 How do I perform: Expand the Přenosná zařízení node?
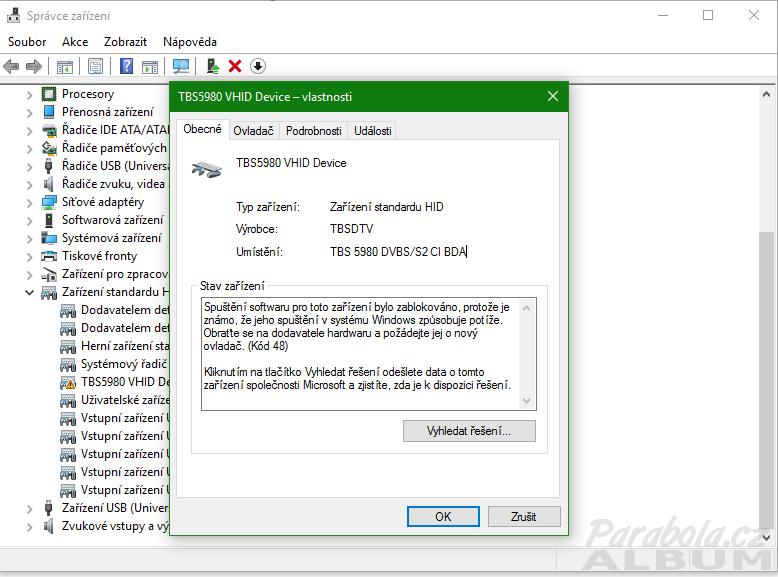click(x=29, y=112)
